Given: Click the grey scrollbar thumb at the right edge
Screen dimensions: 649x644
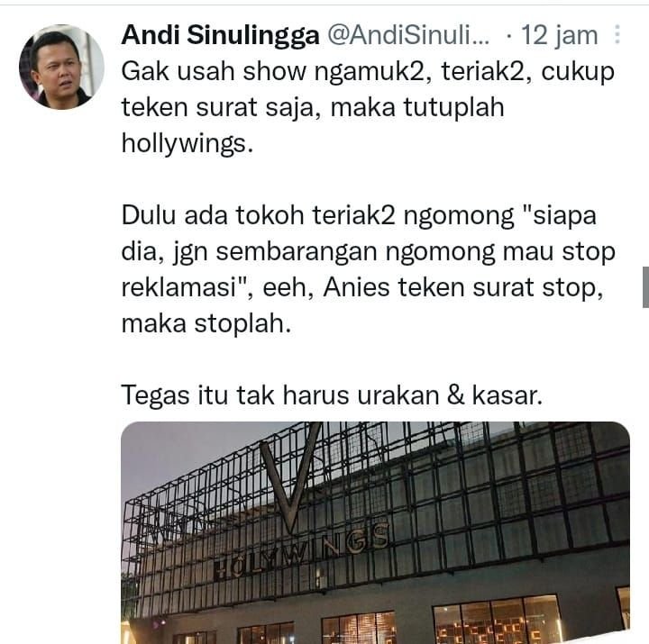Looking at the screenshot, I should click(645, 287).
